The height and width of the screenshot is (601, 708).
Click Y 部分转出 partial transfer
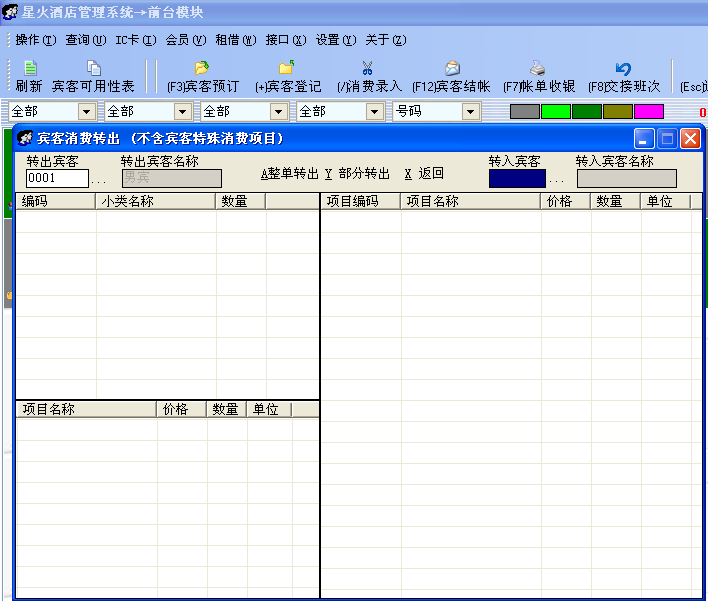coord(357,173)
